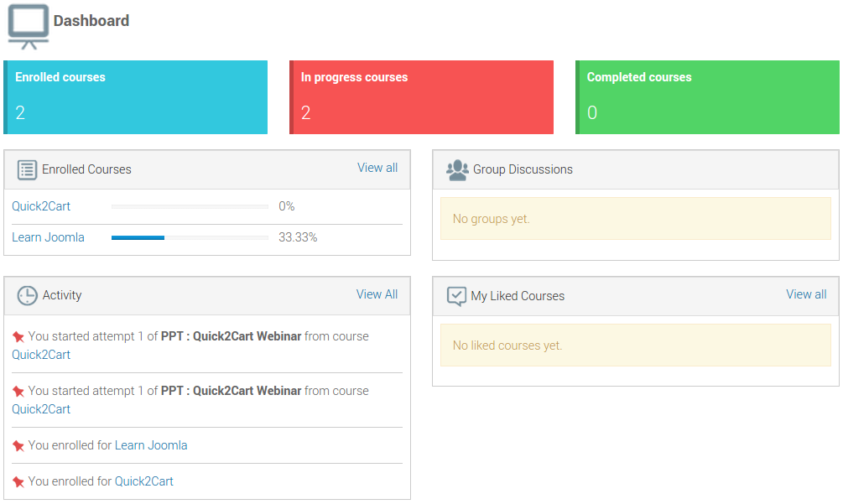Click the My Liked Courses checkmark icon
Screen dimensions: 843x504
click(x=456, y=296)
